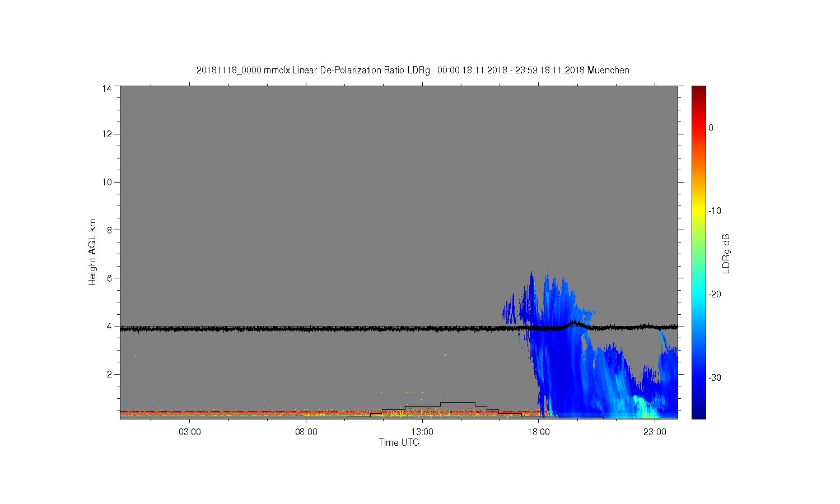Click the height axis value 2
This screenshot has height=504, width=840.
pyautogui.click(x=109, y=374)
